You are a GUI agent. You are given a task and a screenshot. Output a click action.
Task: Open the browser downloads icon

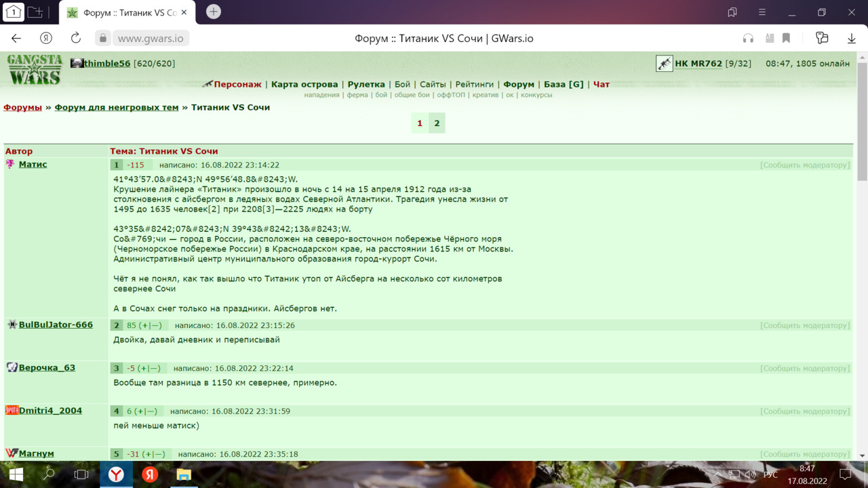[853, 38]
